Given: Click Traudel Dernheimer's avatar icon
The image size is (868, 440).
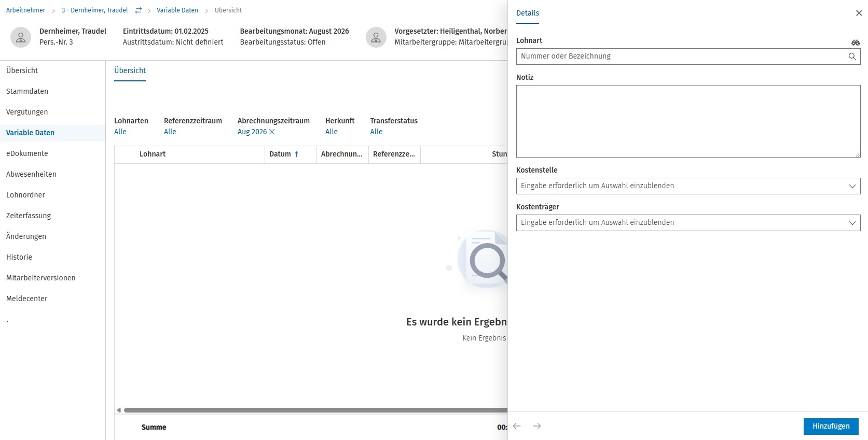Looking at the screenshot, I should click(x=21, y=37).
